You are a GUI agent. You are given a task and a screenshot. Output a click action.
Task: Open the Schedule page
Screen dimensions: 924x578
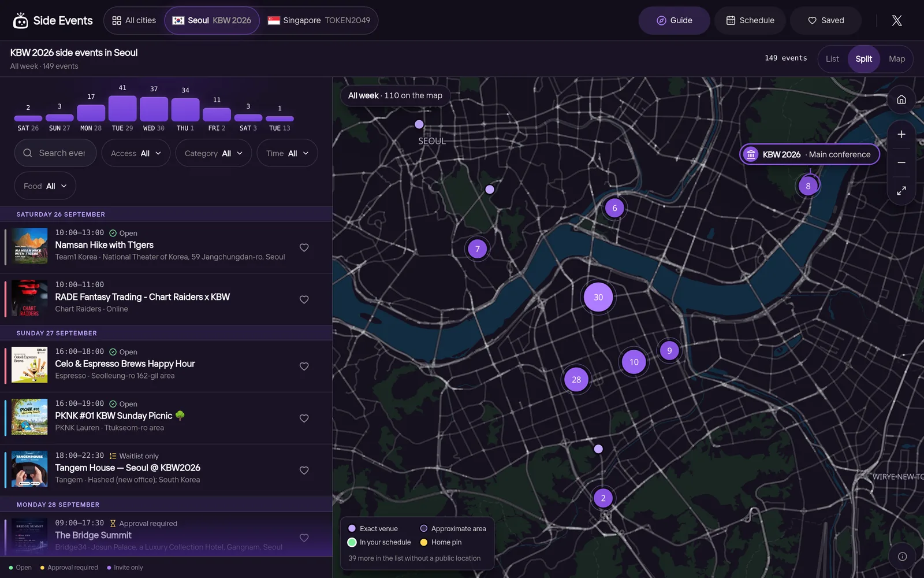[750, 21]
